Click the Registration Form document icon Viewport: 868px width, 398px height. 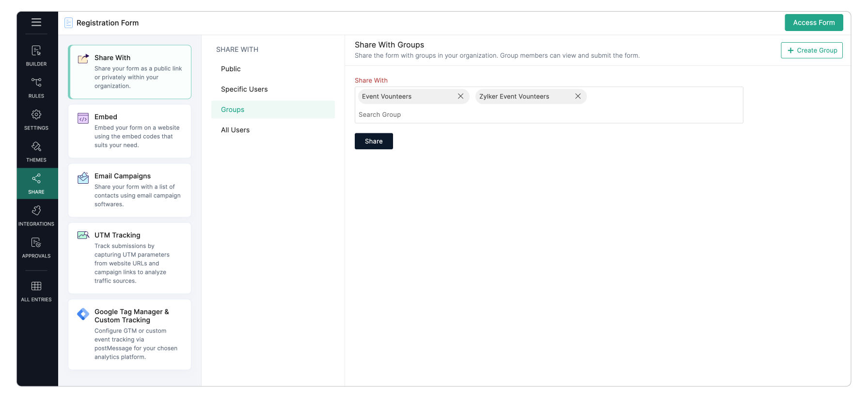point(69,23)
